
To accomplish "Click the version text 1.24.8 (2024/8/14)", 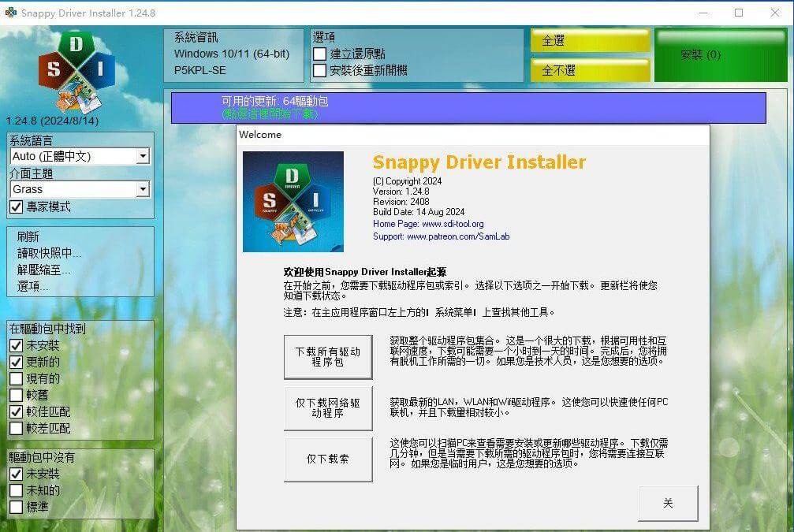I will coord(52,121).
